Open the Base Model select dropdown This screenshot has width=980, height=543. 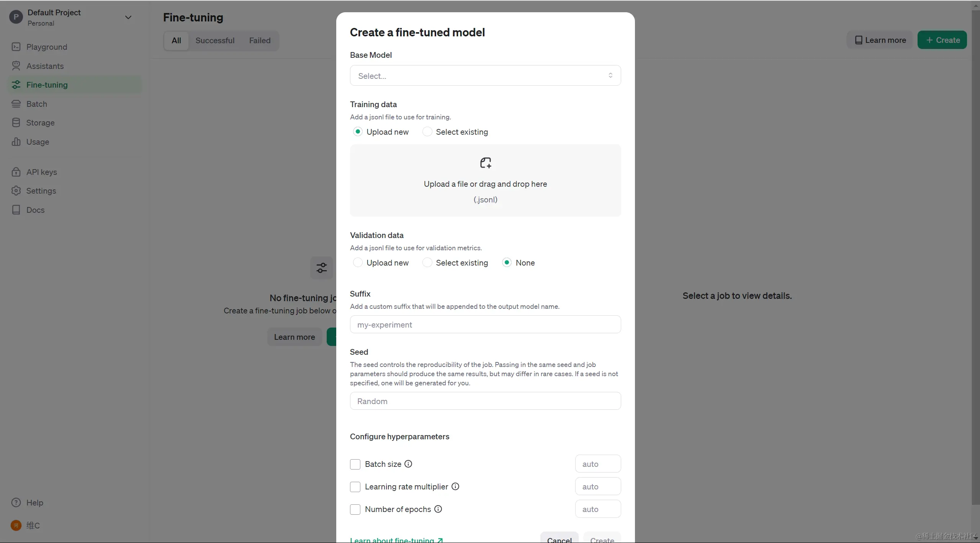(485, 76)
